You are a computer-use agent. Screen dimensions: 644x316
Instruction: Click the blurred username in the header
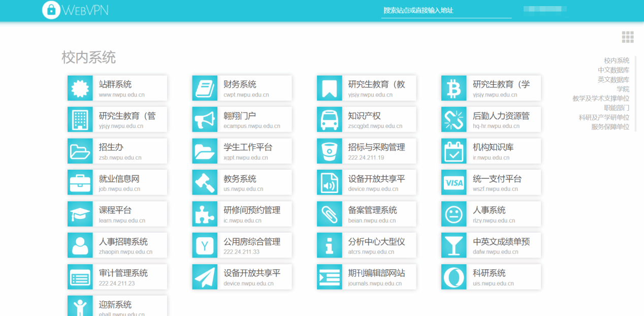click(545, 9)
